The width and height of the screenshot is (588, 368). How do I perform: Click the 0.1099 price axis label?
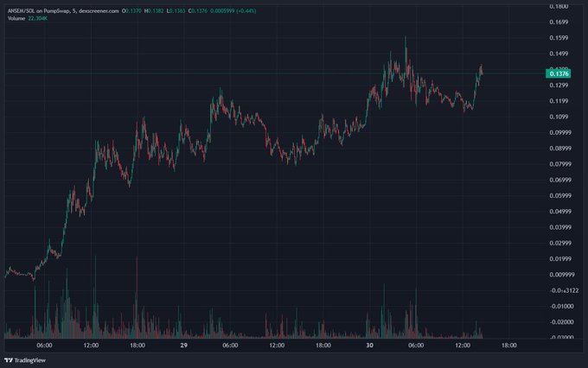point(559,117)
